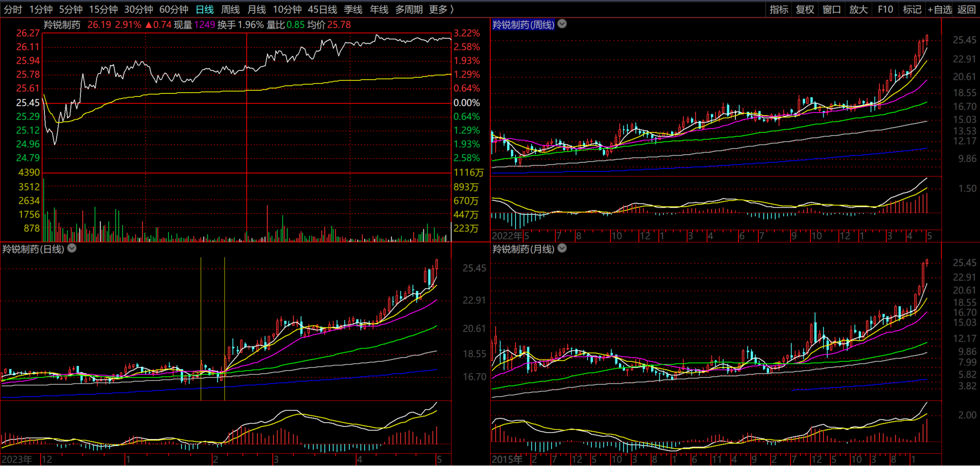Image resolution: width=980 pixels, height=466 pixels.
Task: Open the 多周期 view tab
Action: [409, 9]
